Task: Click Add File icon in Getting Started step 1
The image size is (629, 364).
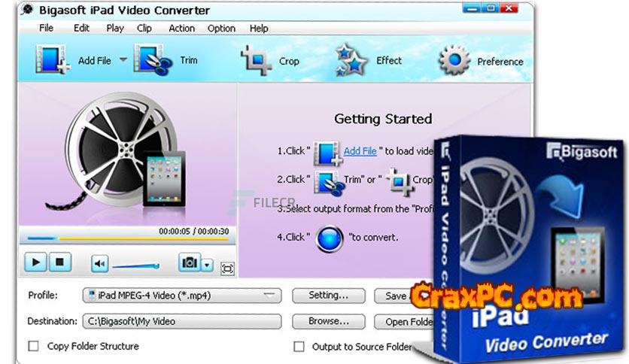Action: (328, 153)
